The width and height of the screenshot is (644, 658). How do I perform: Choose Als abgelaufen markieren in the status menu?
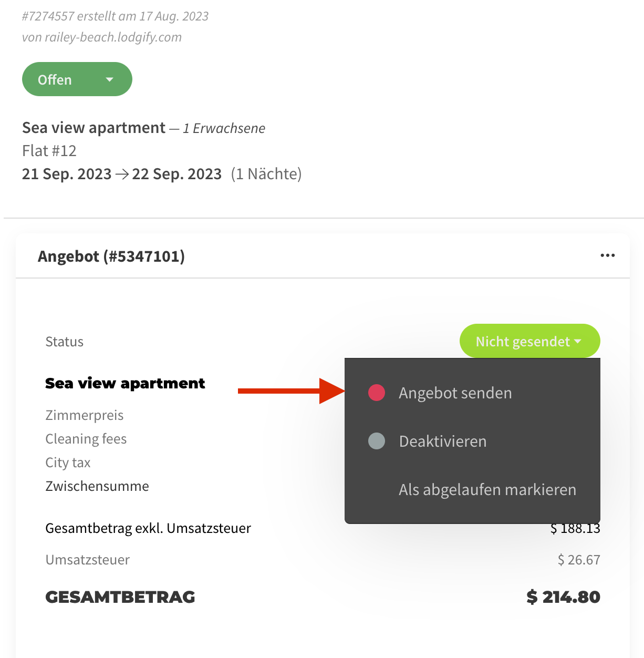click(x=487, y=489)
